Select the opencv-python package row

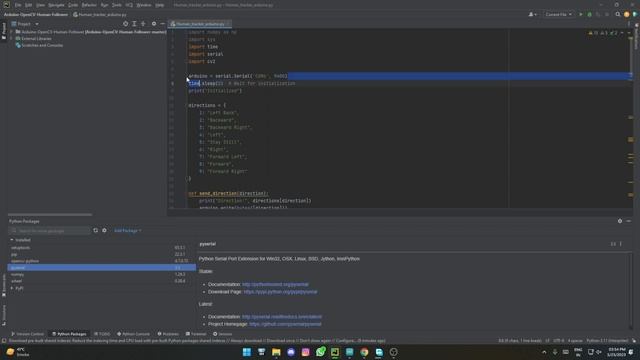click(101, 261)
